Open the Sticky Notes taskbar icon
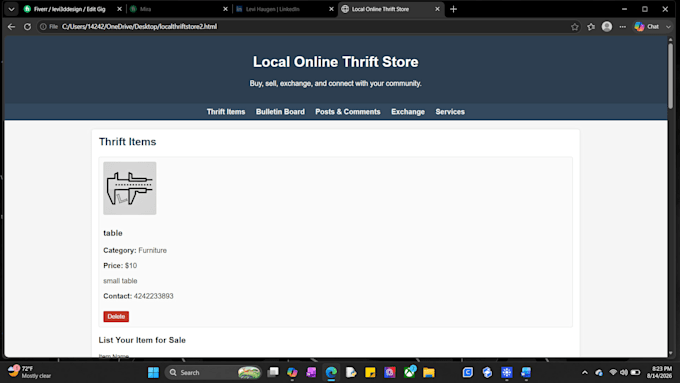Screen dimensions: 680x383 (370, 373)
